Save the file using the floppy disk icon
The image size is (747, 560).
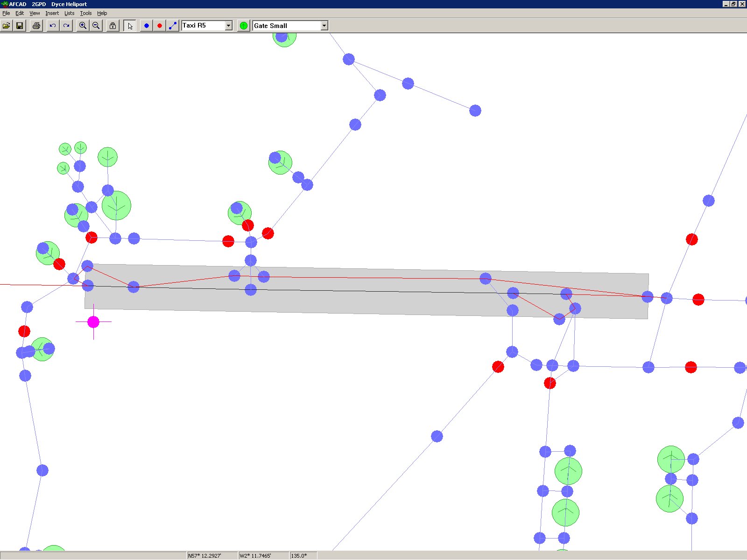pyautogui.click(x=20, y=26)
